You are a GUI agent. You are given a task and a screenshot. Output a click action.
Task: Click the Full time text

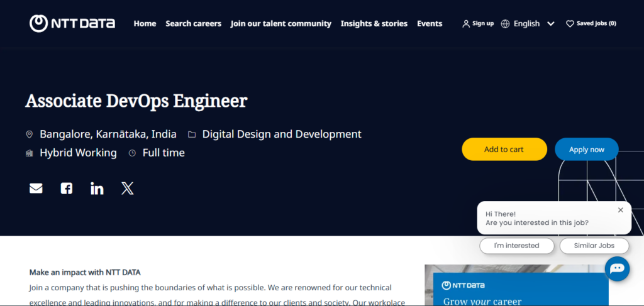click(x=164, y=153)
